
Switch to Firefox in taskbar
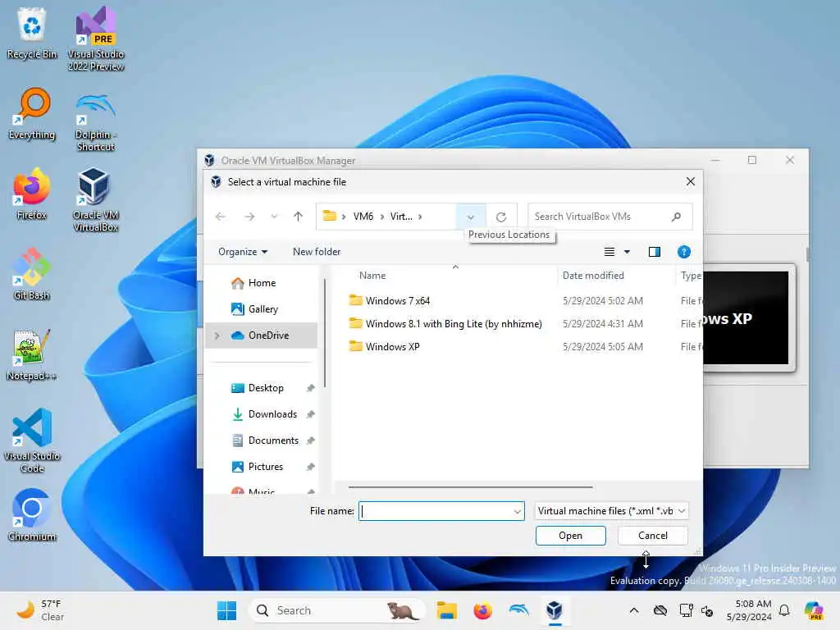point(482,610)
